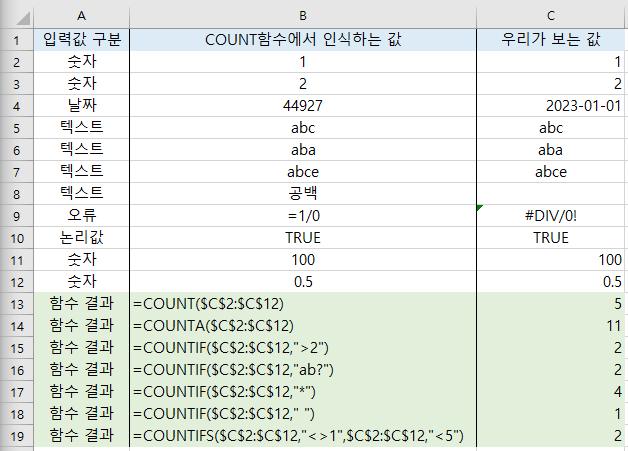This screenshot has height=451, width=628.
Task: Click cell C12 containing 0.5
Action: click(551, 282)
